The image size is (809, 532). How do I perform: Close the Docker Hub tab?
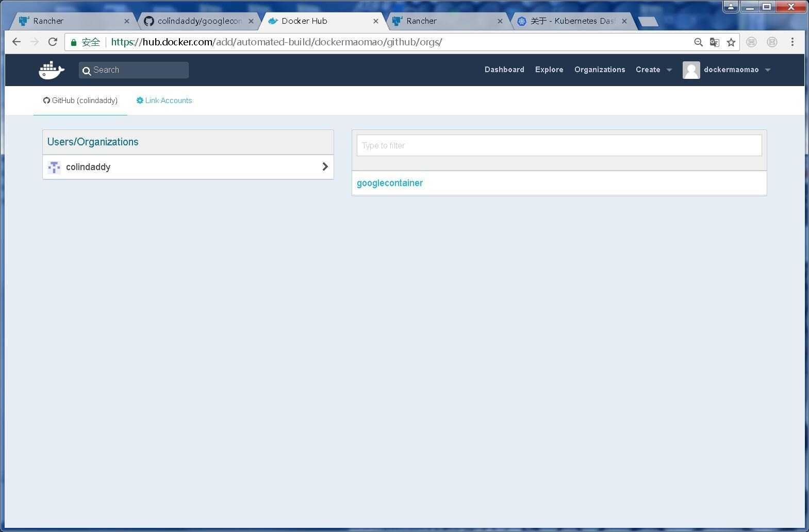[x=376, y=21]
